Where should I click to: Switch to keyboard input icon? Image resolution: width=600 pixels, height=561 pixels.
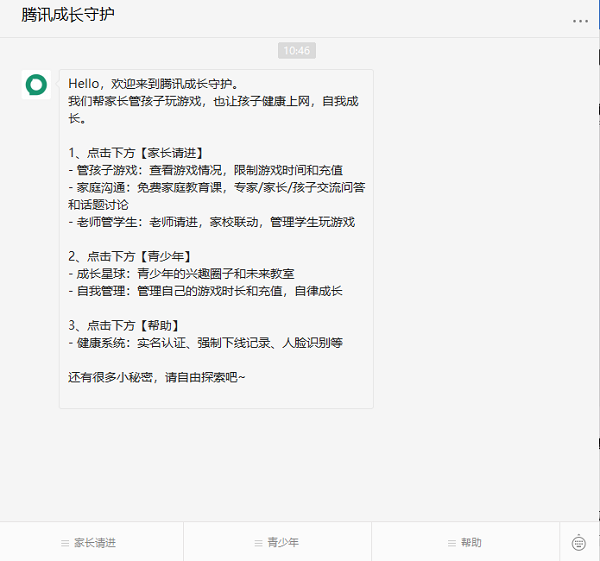[579, 542]
